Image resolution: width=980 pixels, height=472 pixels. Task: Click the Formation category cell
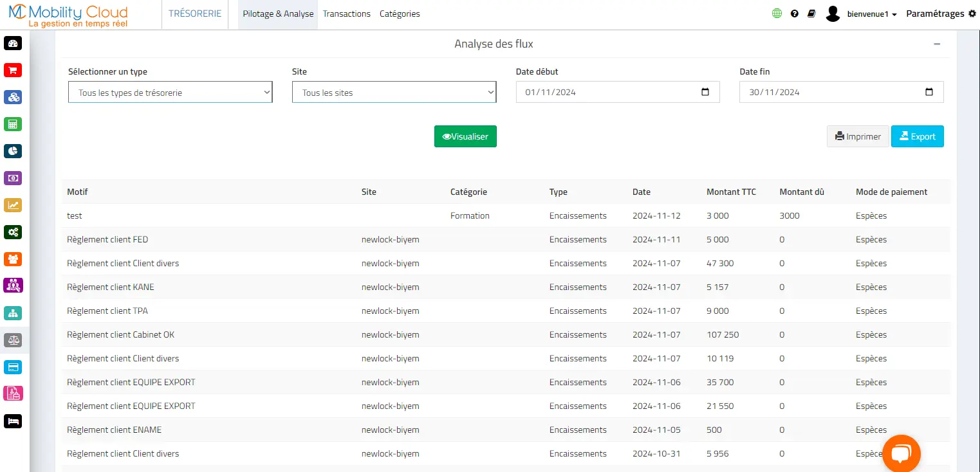[x=470, y=215]
